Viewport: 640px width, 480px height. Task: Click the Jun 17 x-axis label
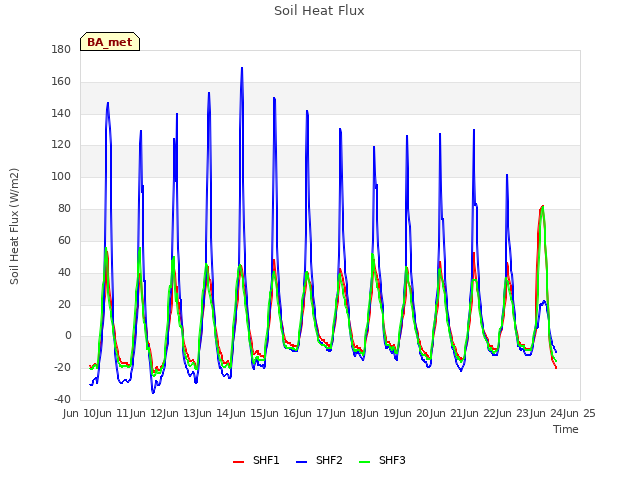[x=314, y=413]
